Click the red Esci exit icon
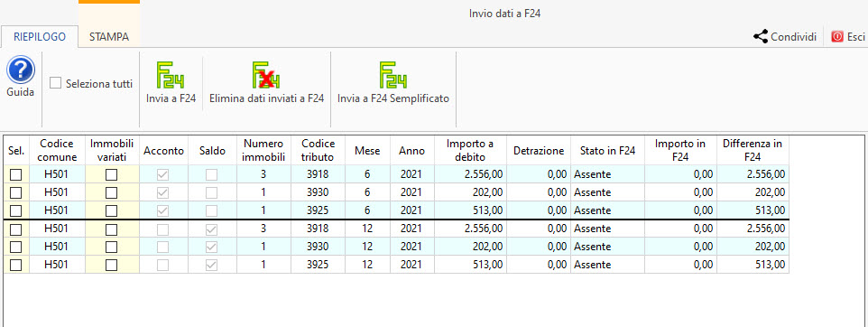 (837, 37)
